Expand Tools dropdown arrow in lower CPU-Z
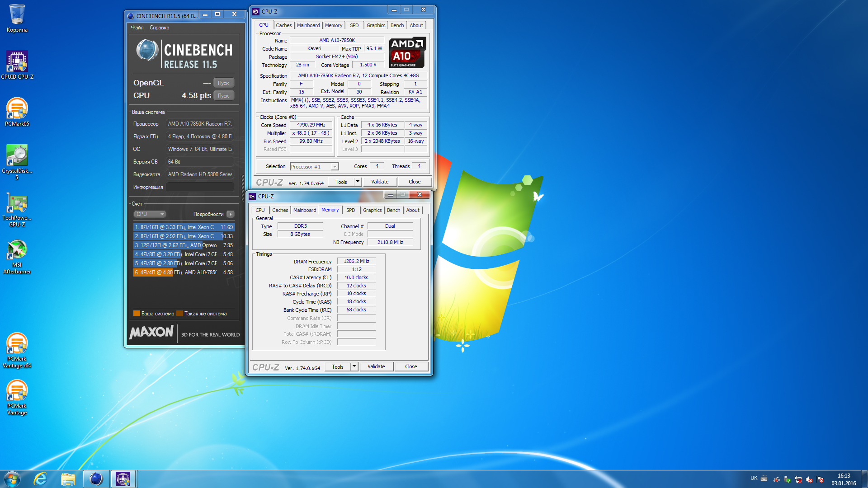This screenshot has width=868, height=488. click(354, 366)
